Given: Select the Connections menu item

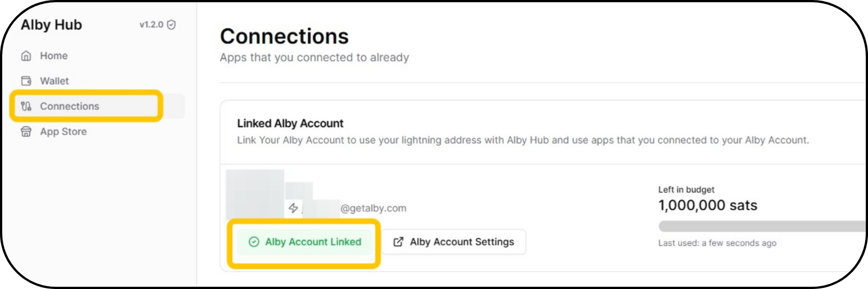Looking at the screenshot, I should (x=69, y=107).
